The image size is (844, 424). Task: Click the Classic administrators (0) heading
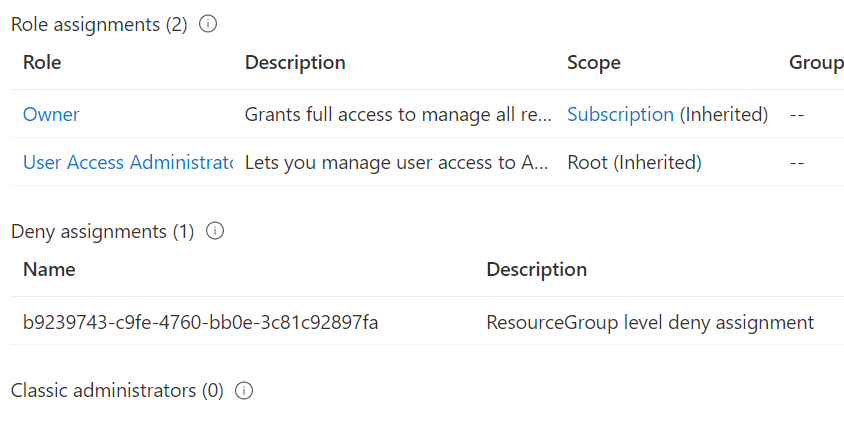pos(117,391)
